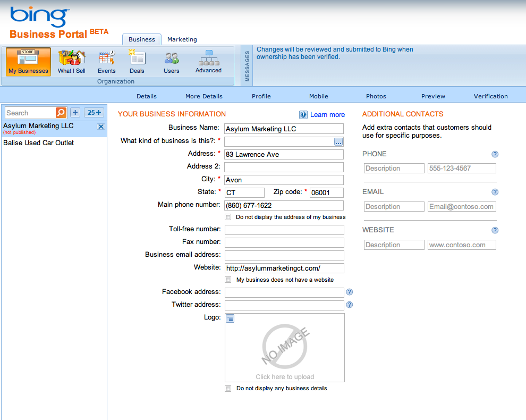Click the help icon next to Facebook address
Image resolution: width=526 pixels, height=420 pixels.
349,292
